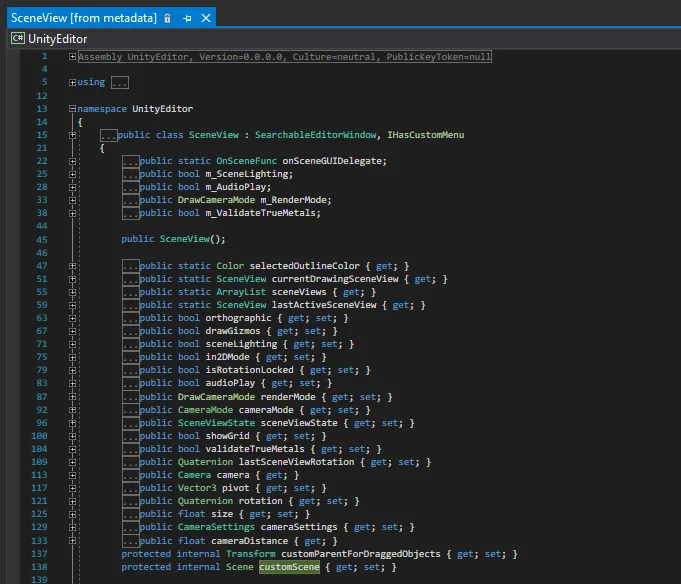Click the Vector3 type name on pivot line
The width and height of the screenshot is (681, 584).
[197, 488]
